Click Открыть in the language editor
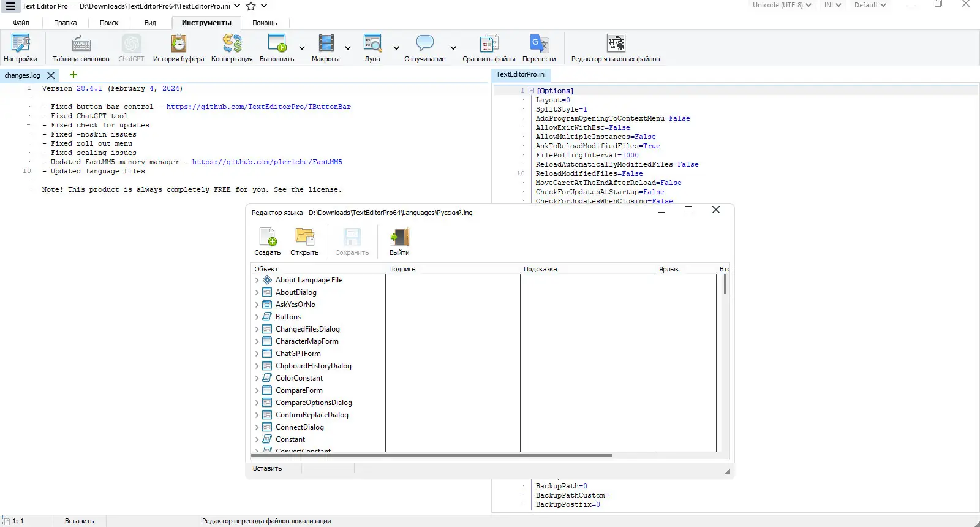The width and height of the screenshot is (980, 527). coord(304,241)
